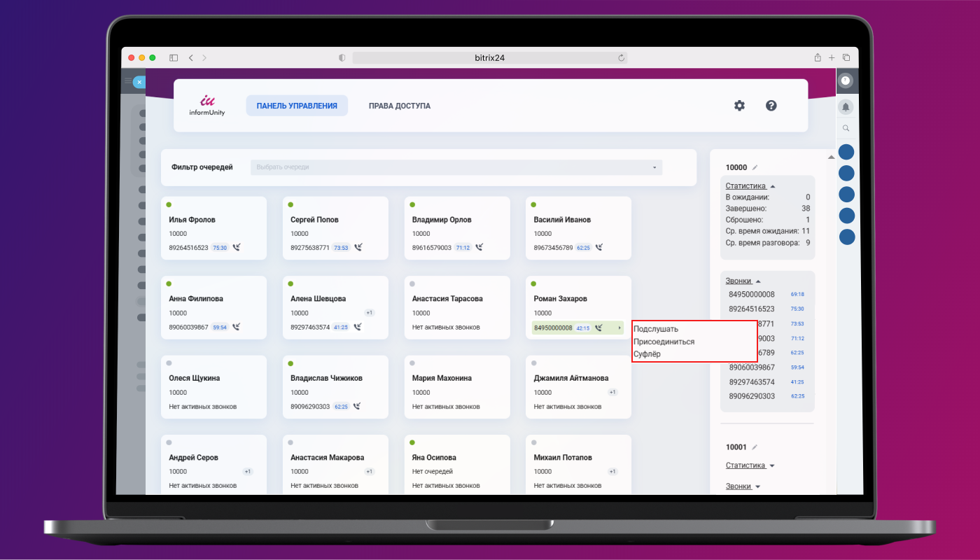Click the 42:15 timer on Роман Захаров row
Image resolution: width=980 pixels, height=560 pixels.
point(582,328)
